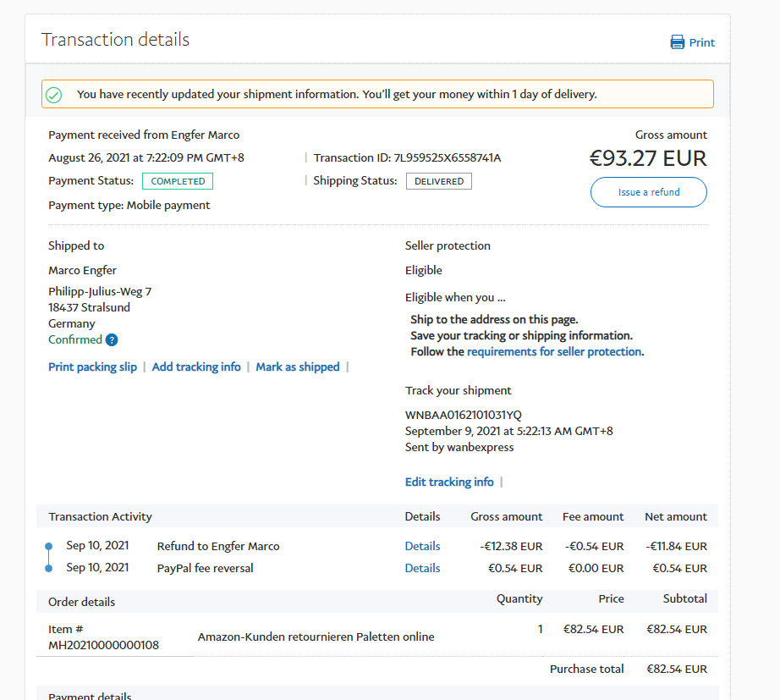Click the COMPLETED payment status badge
Image resolution: width=780 pixels, height=700 pixels.
click(x=178, y=181)
